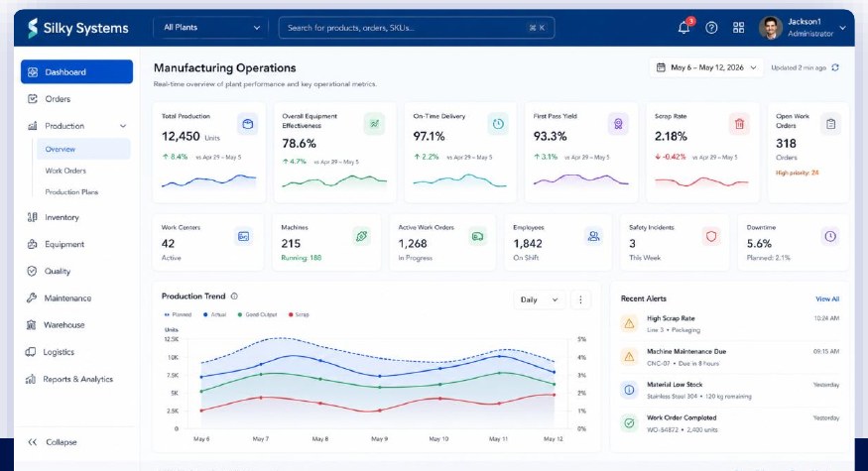Screen dimensions: 868x471
Task: Open the notifications bell
Action: tap(684, 27)
